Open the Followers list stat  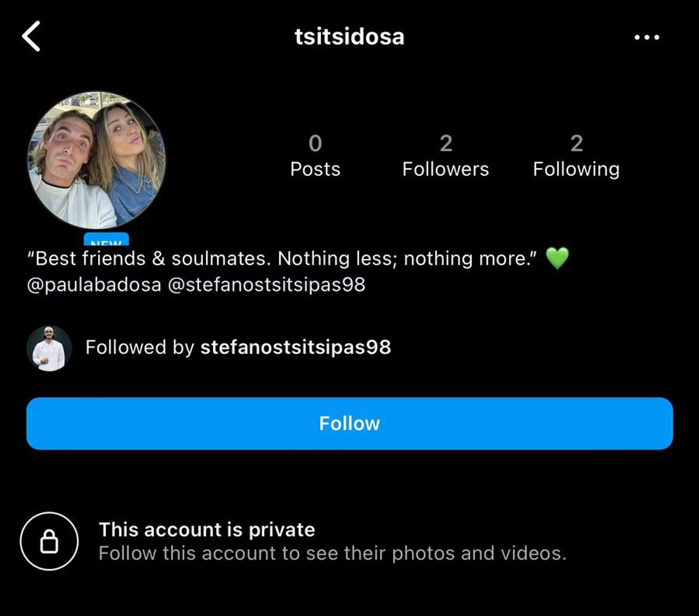pyautogui.click(x=446, y=156)
